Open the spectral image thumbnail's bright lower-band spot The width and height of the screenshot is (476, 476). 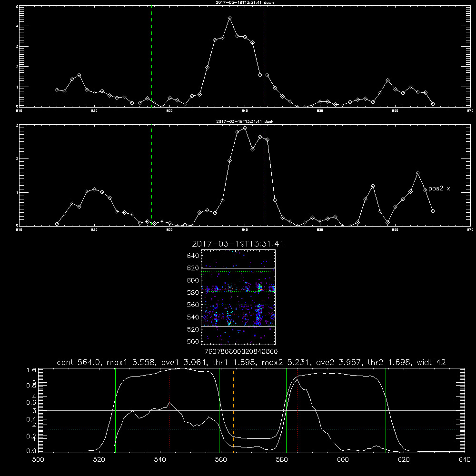pos(258,315)
